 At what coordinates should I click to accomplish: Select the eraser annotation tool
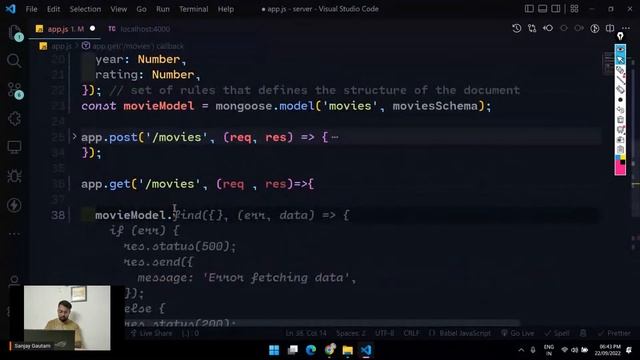point(620,90)
